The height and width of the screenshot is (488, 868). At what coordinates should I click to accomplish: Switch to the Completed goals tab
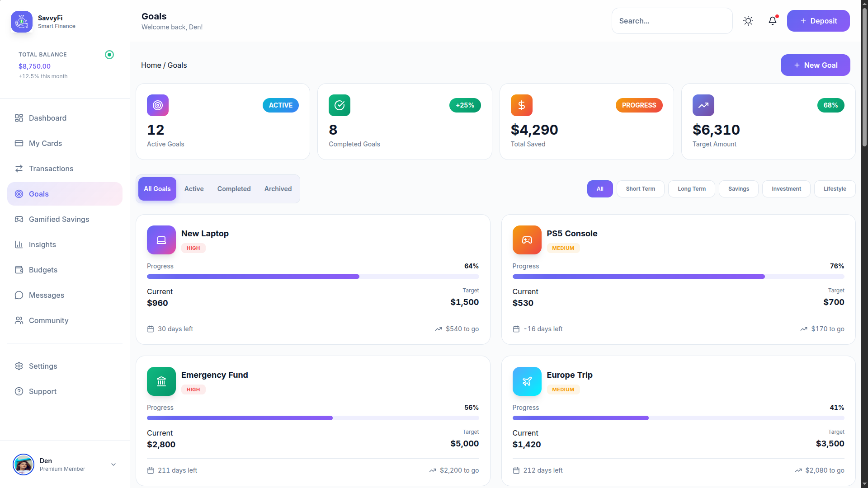coord(234,189)
